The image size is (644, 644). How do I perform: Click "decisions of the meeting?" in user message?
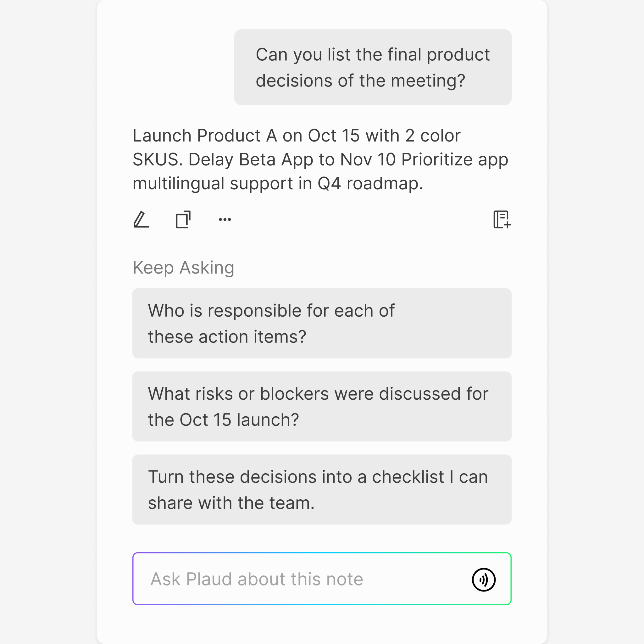click(x=360, y=81)
